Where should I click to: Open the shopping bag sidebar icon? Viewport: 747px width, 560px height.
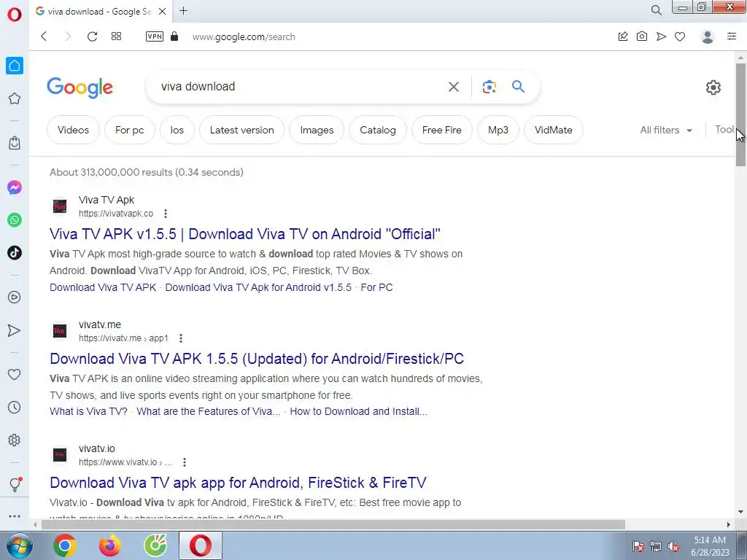(x=15, y=142)
